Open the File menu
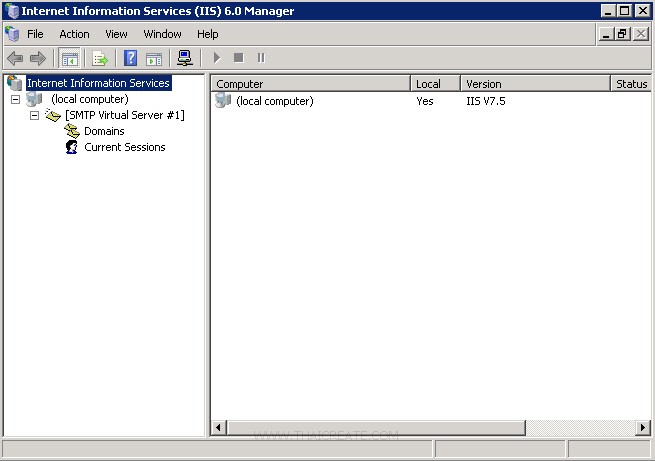Screen dimensions: 655x461 click(35, 34)
